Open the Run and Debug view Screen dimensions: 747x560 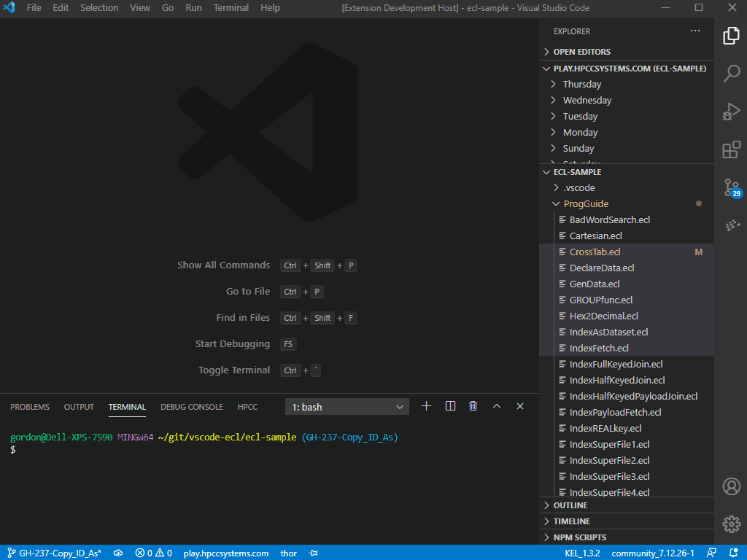pos(731,112)
